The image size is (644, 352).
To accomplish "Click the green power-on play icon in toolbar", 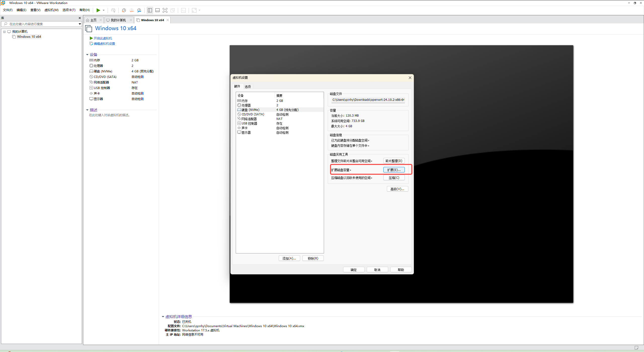I will pyautogui.click(x=98, y=10).
